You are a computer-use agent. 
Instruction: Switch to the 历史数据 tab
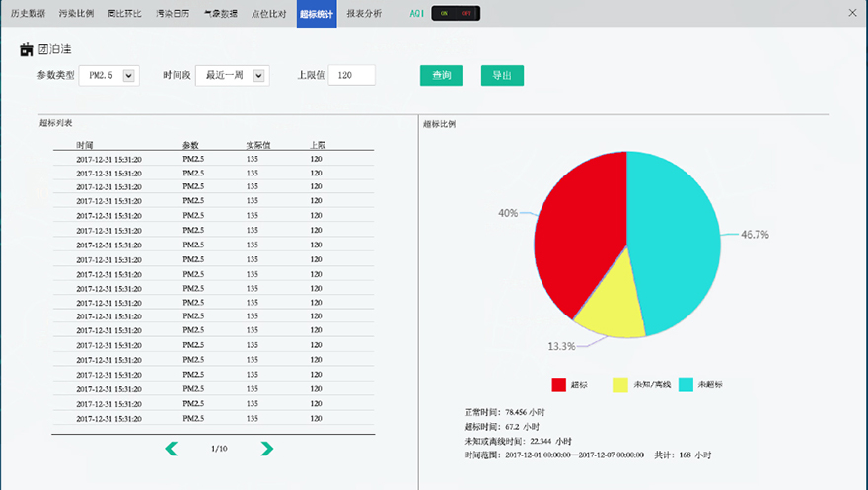(x=28, y=14)
